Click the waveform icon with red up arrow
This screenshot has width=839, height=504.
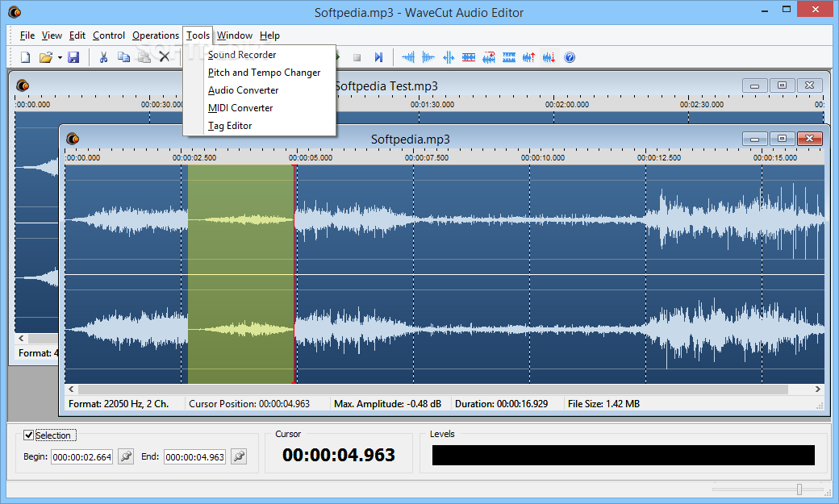coord(529,57)
